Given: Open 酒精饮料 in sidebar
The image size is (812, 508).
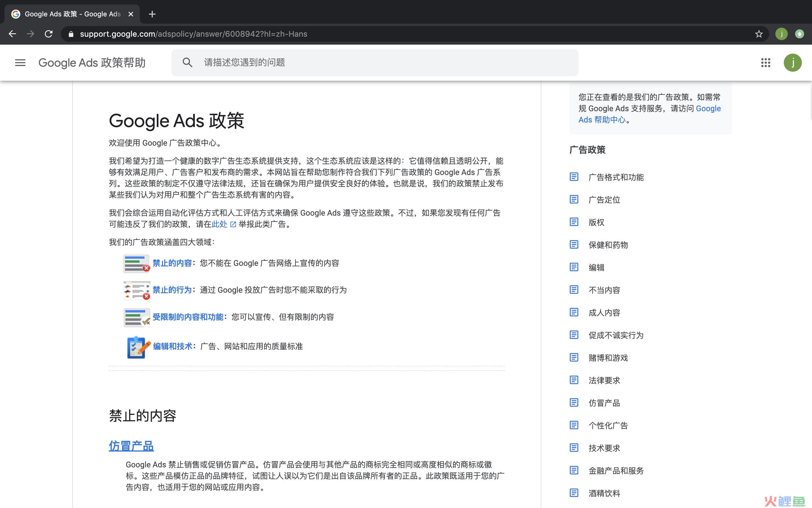Looking at the screenshot, I should pyautogui.click(x=604, y=493).
